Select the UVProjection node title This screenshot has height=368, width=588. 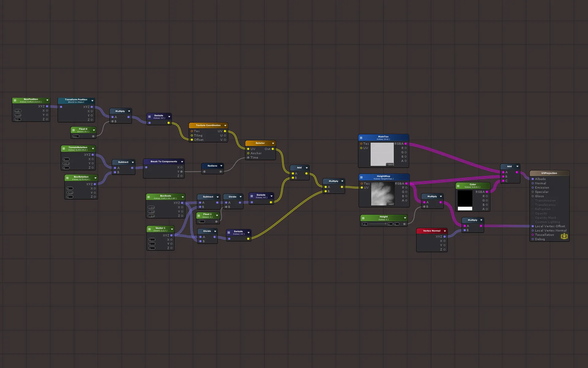pyautogui.click(x=549, y=173)
